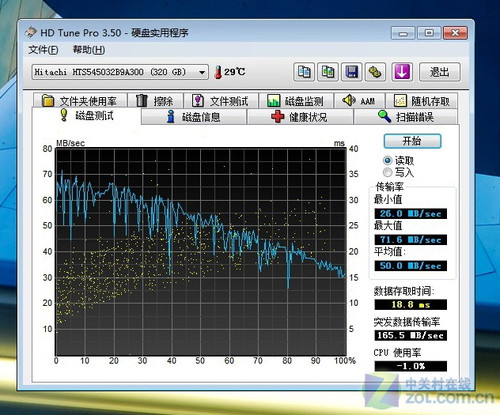
Task: Click the burst rate 165.5 MB/sec
Action: tap(410, 335)
